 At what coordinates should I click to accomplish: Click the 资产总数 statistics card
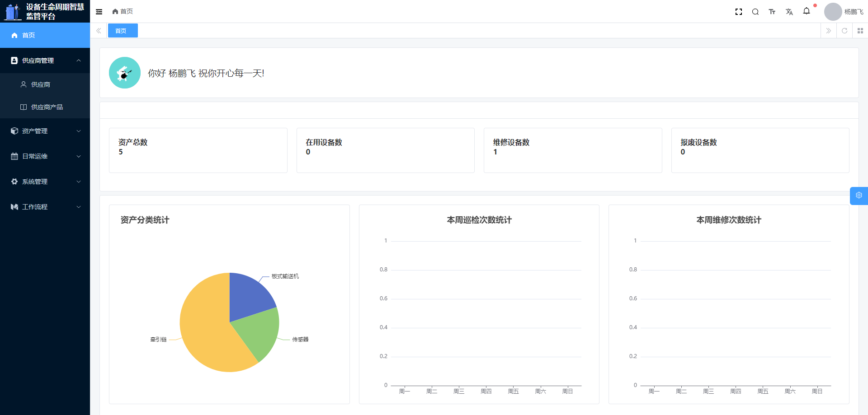(x=198, y=150)
